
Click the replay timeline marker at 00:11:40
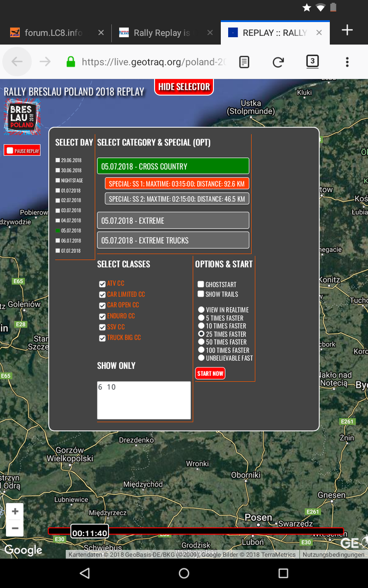[x=89, y=533]
